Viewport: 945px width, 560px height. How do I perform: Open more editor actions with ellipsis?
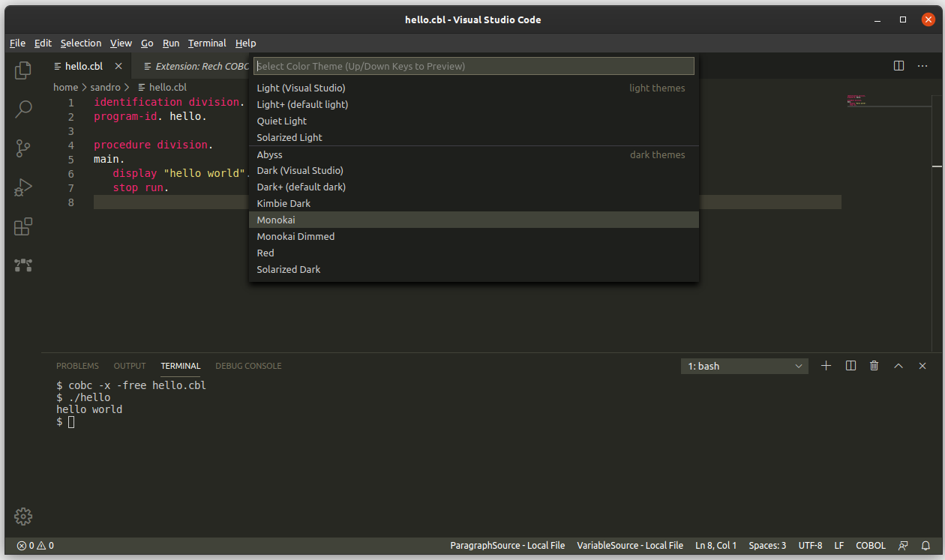coord(922,65)
